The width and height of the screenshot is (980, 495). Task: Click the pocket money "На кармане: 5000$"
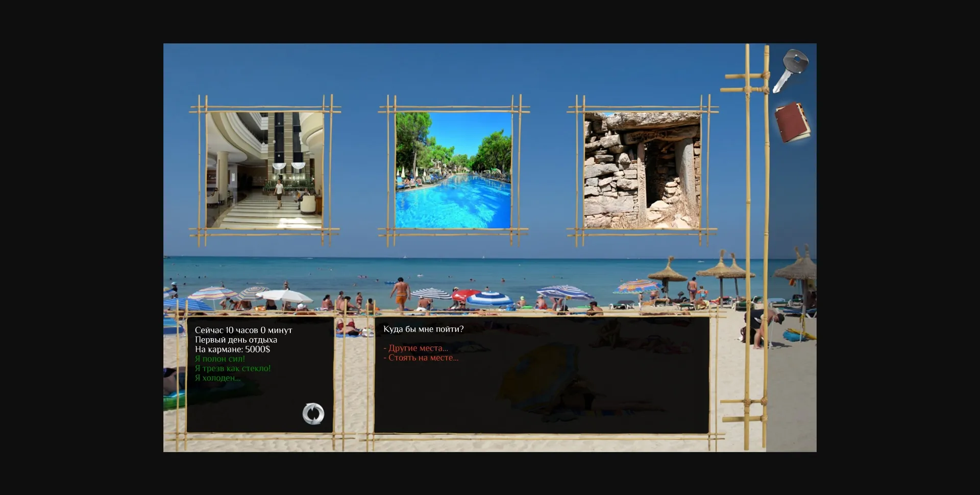tap(232, 349)
